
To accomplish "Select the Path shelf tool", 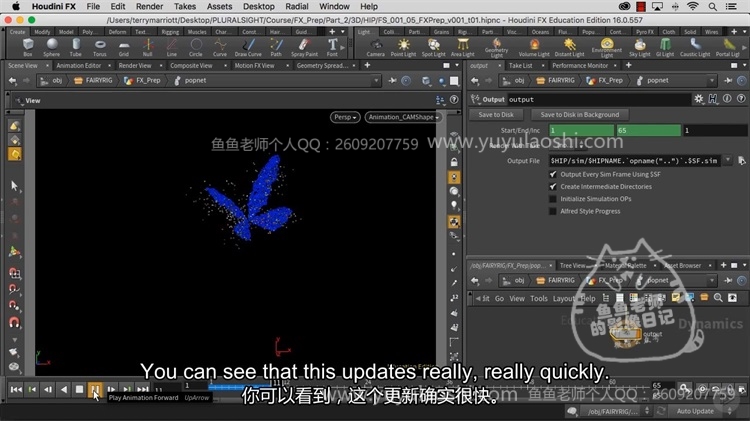I will (x=276, y=47).
